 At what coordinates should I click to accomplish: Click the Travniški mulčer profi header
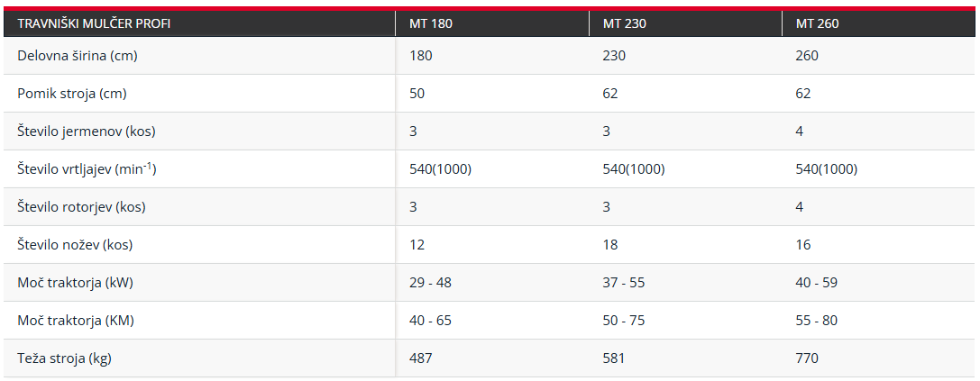(94, 23)
